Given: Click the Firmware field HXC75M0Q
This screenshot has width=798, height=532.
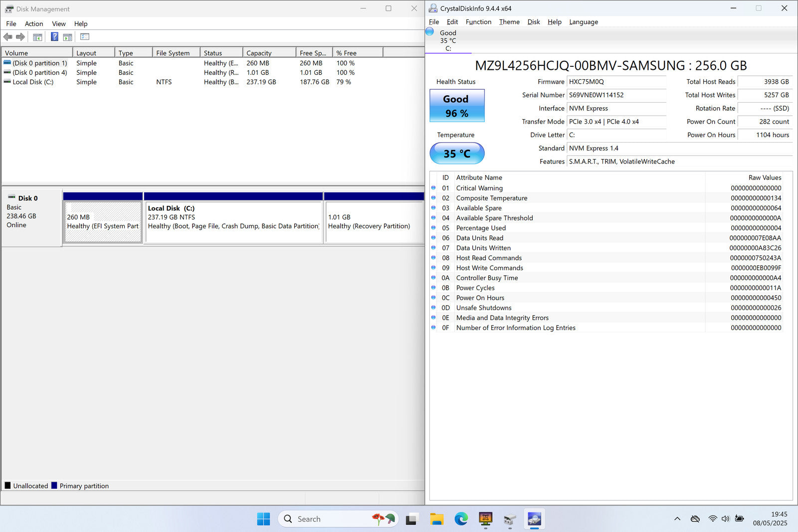Looking at the screenshot, I should click(616, 82).
